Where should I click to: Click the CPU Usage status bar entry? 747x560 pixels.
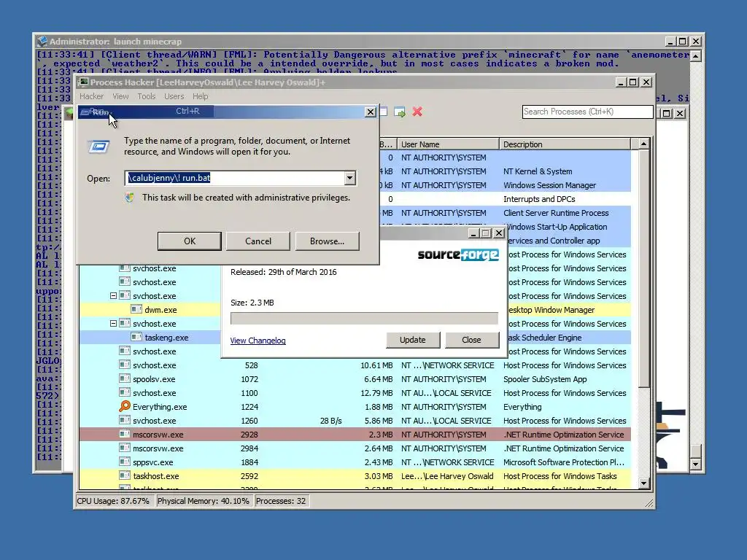[x=113, y=501]
